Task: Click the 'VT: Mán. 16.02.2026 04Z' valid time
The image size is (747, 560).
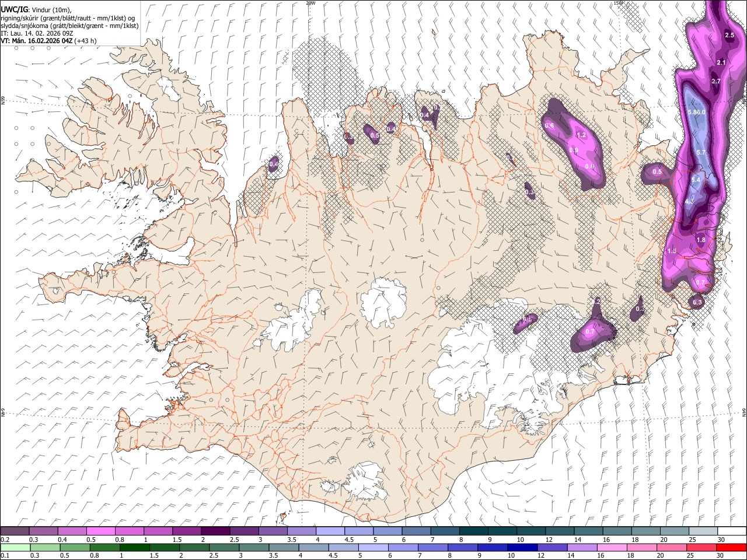Action: (37, 41)
